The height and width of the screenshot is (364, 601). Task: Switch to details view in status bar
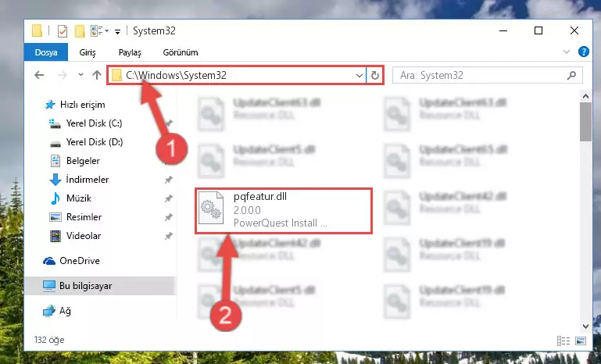563,341
